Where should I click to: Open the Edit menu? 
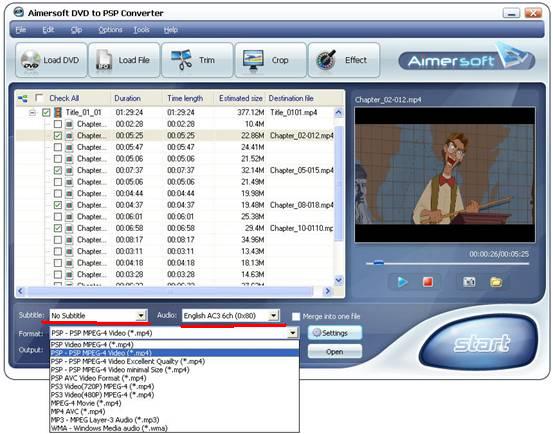(x=48, y=30)
